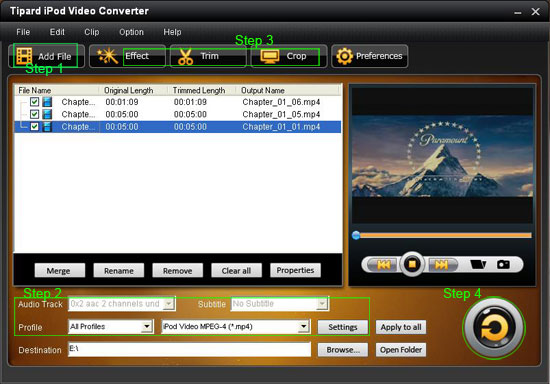Click the preview seek slider handle
This screenshot has height=384, width=550.
coord(356,235)
